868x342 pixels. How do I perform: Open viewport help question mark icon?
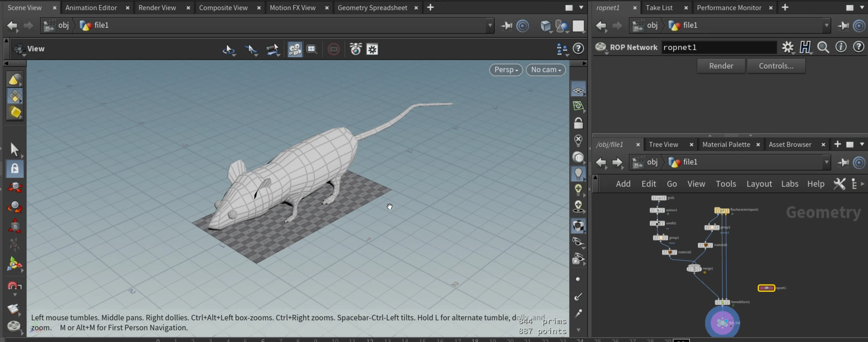point(578,49)
